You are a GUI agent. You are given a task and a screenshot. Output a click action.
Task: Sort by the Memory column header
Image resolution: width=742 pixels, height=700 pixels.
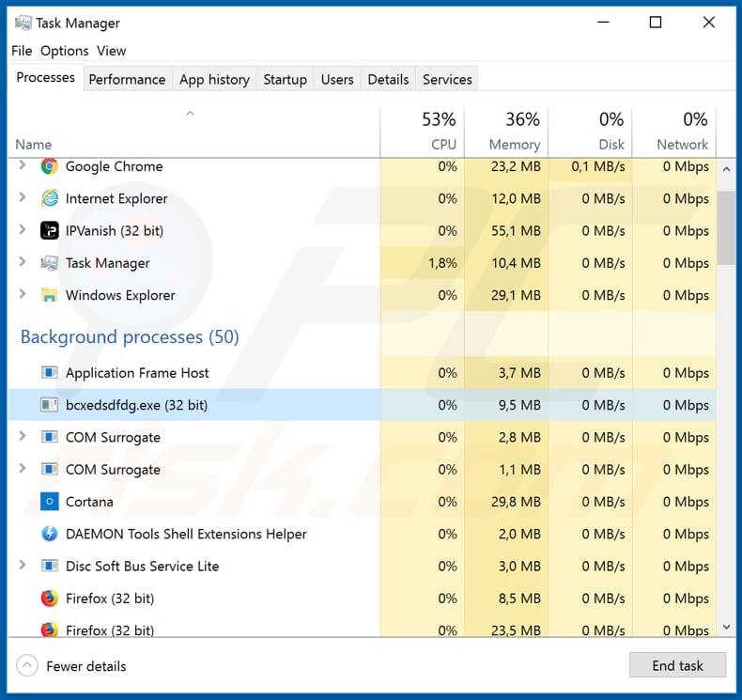click(506, 132)
